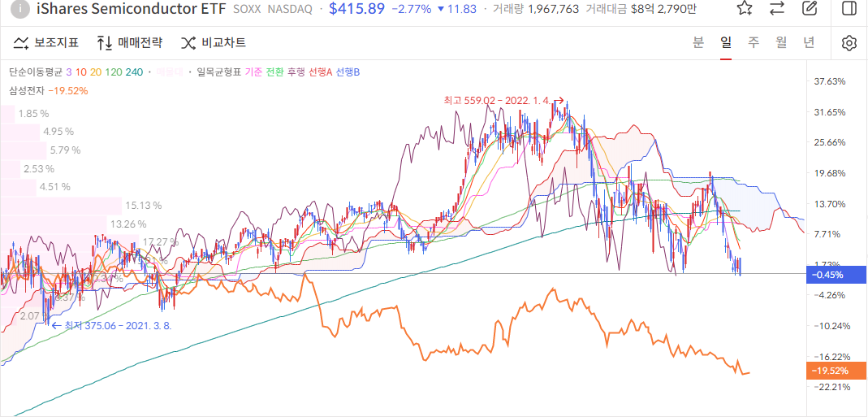The height and width of the screenshot is (417, 868).
Task: Switch to the 주 (weekly) chart tab
Action: tap(754, 42)
